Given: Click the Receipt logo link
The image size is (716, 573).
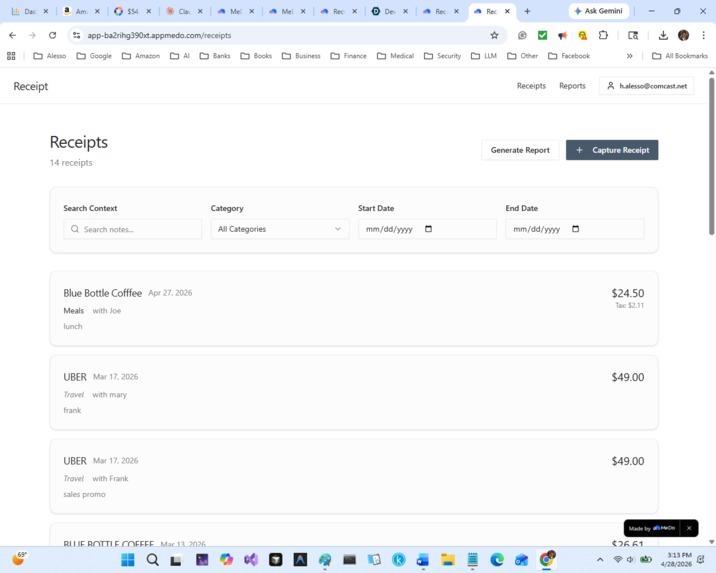Looking at the screenshot, I should tap(31, 86).
